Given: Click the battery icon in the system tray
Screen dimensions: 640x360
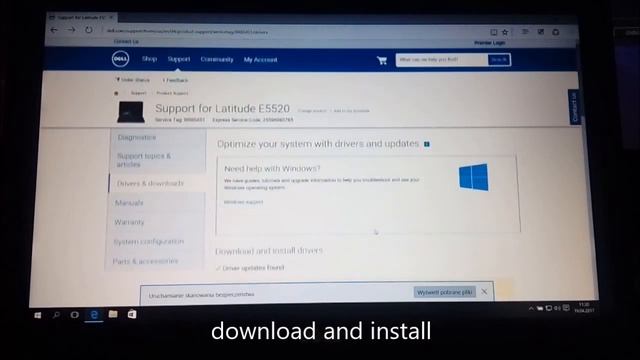Looking at the screenshot, I should tap(540, 309).
